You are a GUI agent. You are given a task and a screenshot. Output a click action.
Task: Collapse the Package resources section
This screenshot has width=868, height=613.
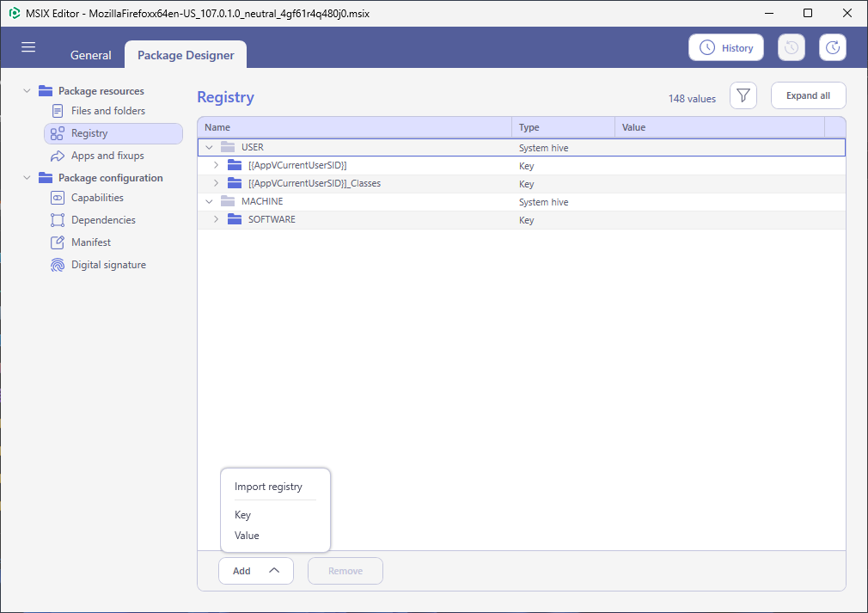point(27,91)
